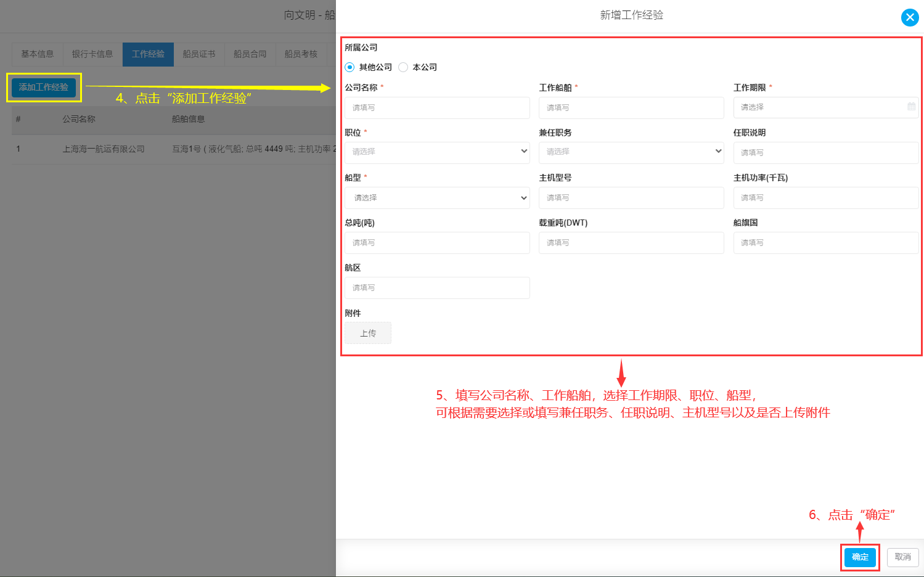Screen dimensions: 924x577
Task: Click the 互海1号 ship info cell
Action: 253,149
